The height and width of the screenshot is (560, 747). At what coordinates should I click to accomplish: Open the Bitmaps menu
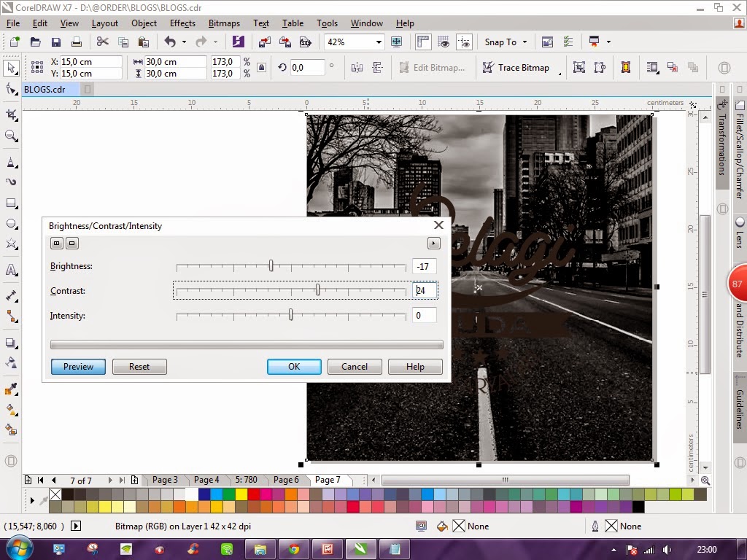pos(223,23)
